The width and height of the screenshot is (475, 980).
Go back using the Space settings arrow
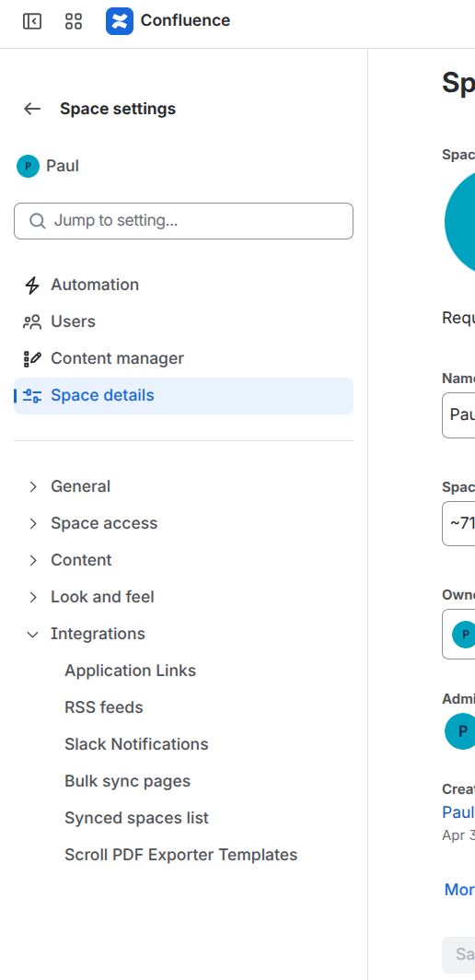pos(32,109)
